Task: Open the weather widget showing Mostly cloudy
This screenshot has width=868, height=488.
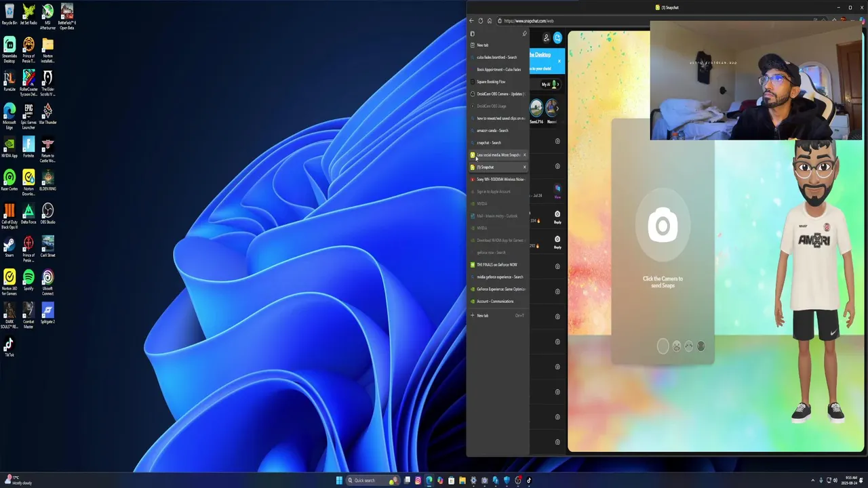Action: click(x=18, y=481)
